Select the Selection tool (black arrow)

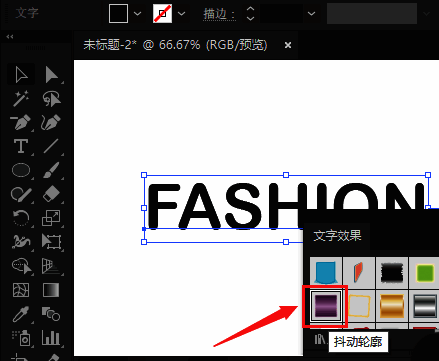[21, 74]
